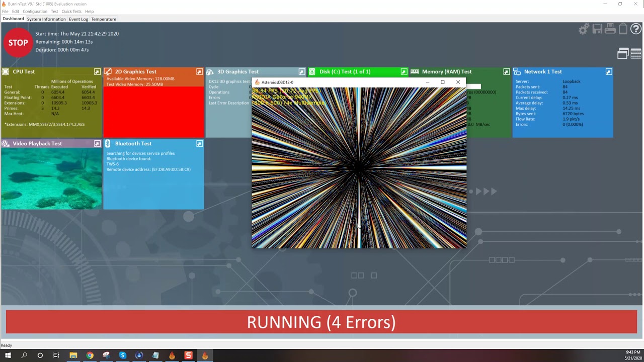Click the 2D Graphics Test icon
This screenshot has width=644, height=362.
(108, 72)
